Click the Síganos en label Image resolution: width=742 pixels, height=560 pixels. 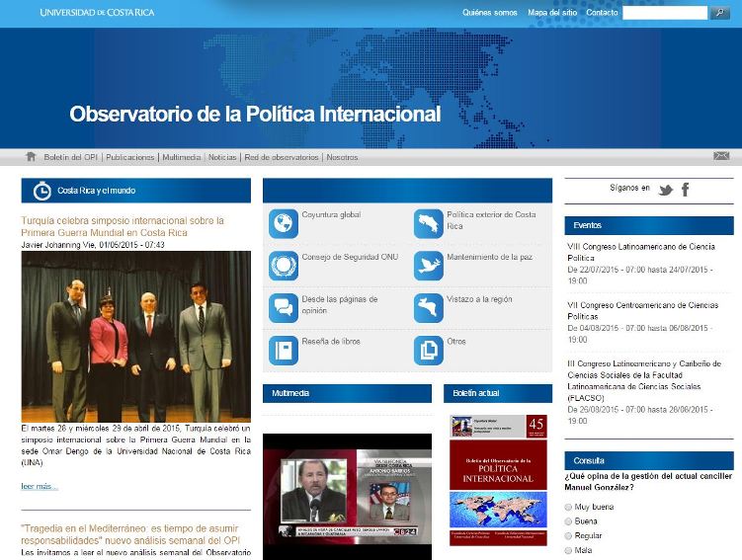629,188
